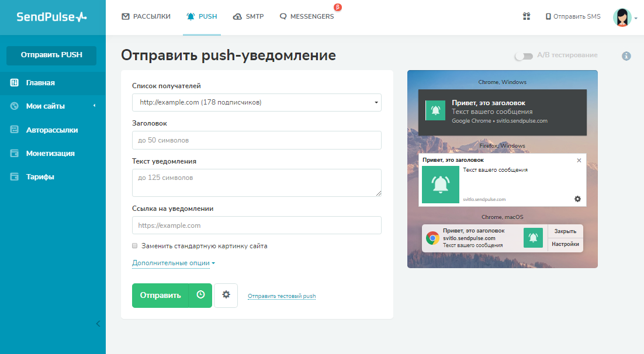Image resolution: width=644 pixels, height=354 pixels.
Task: Click the green bell icon in Chrome Windows preview
Action: pos(435,110)
